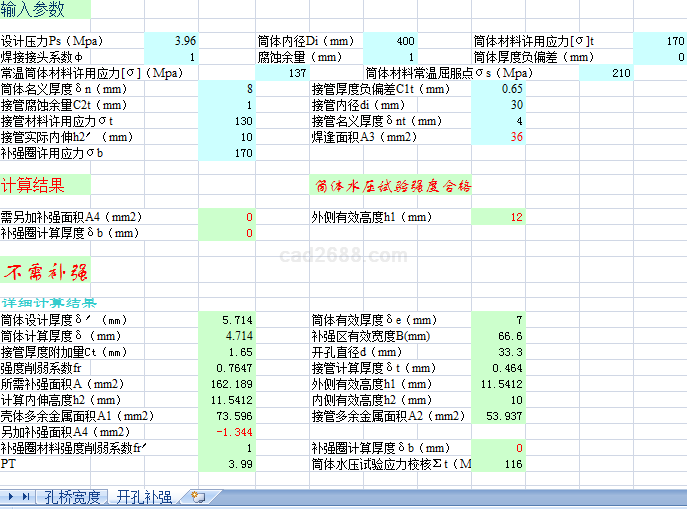Click the insert new worksheet icon
Viewport: 687px width, 509px height.
198,497
